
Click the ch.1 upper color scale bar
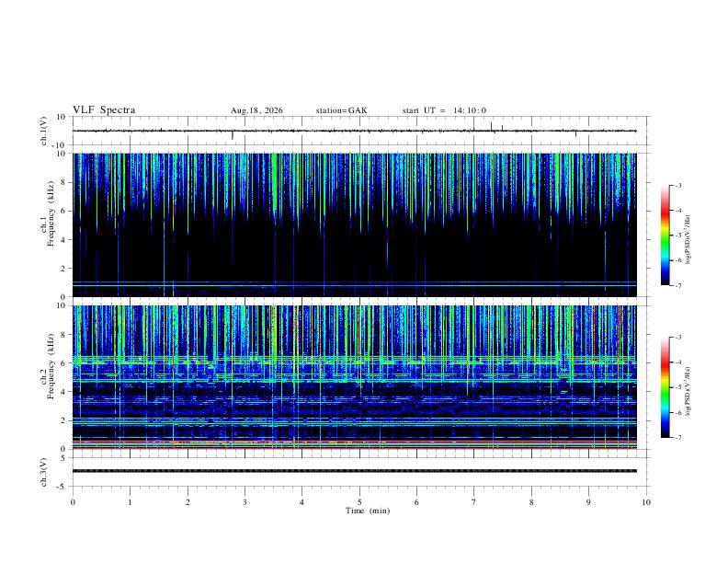[x=665, y=236]
